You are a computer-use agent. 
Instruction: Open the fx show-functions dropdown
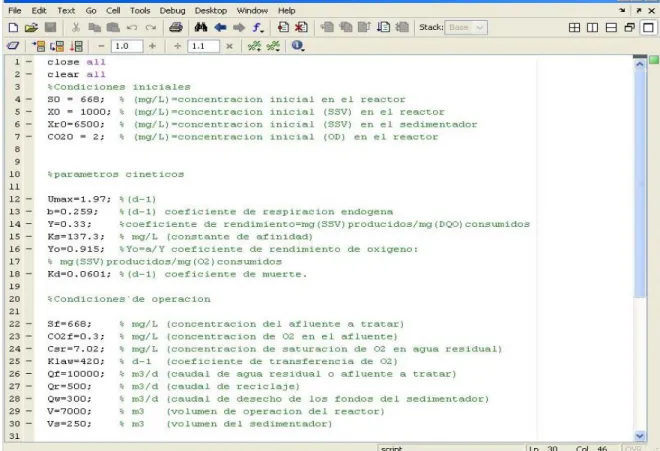[x=258, y=28]
